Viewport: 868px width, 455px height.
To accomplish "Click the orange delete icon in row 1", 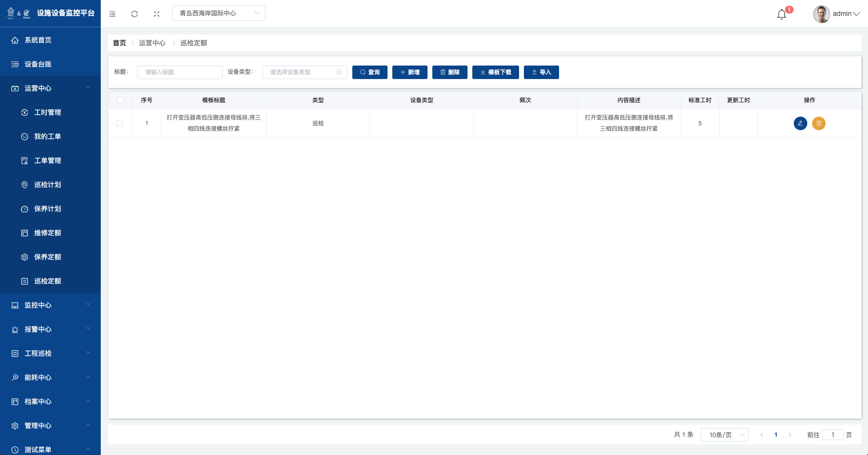I will click(x=818, y=123).
